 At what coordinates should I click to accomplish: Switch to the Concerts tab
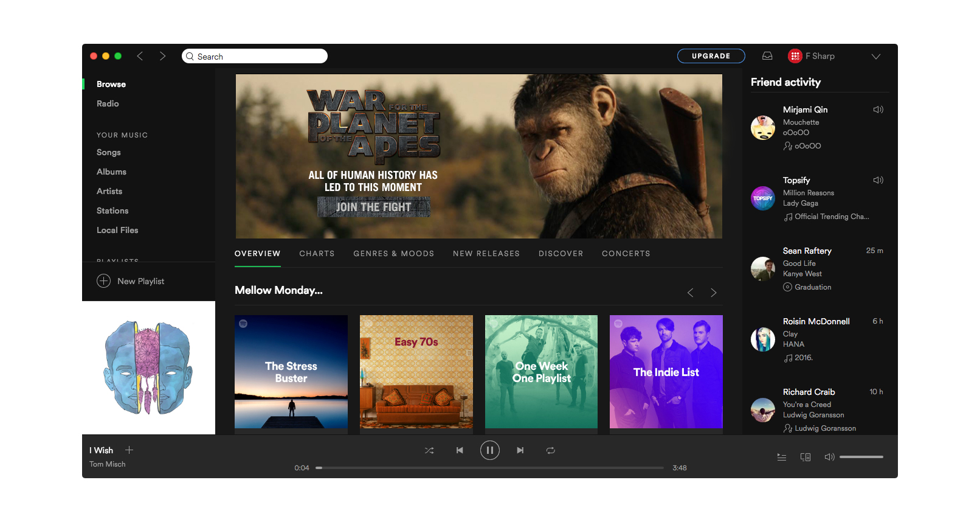pos(626,254)
